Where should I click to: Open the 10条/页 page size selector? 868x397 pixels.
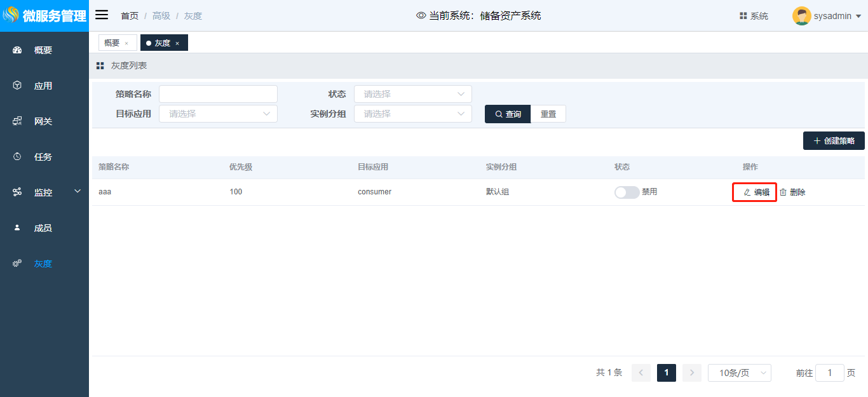[739, 373]
